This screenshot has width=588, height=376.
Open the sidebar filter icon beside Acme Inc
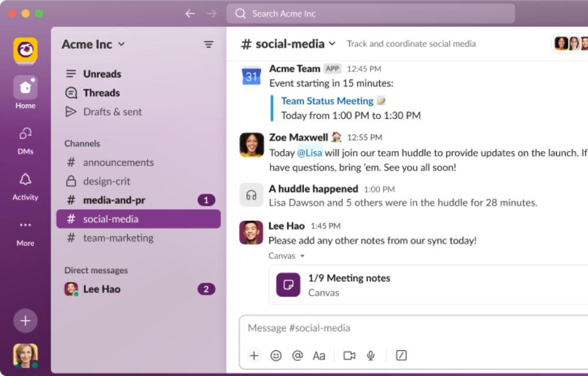(209, 45)
